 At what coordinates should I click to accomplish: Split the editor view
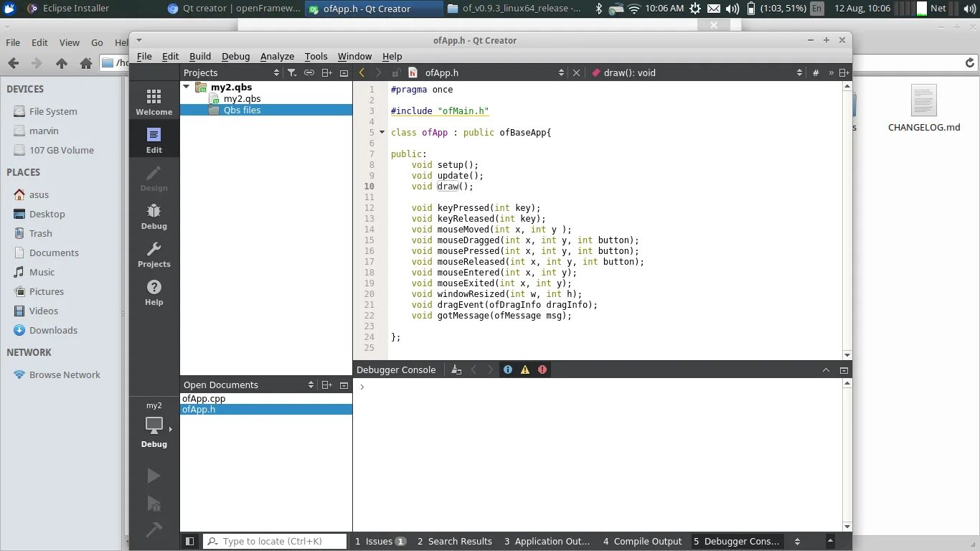click(844, 72)
